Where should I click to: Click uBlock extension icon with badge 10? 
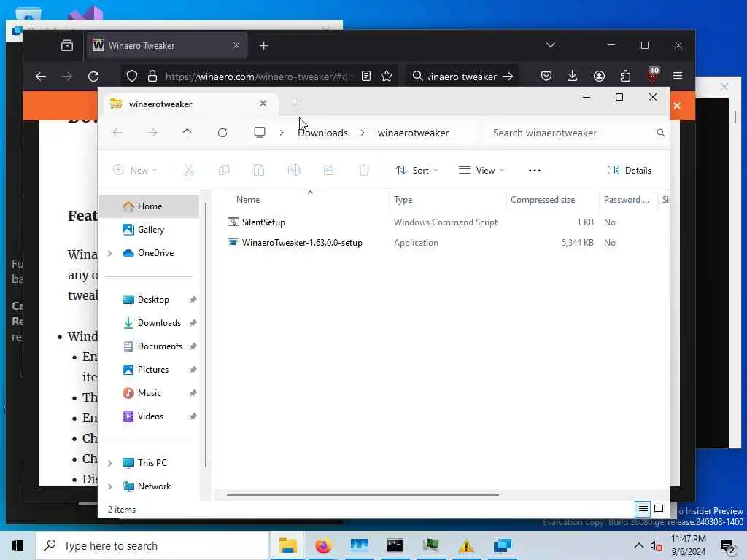(652, 75)
